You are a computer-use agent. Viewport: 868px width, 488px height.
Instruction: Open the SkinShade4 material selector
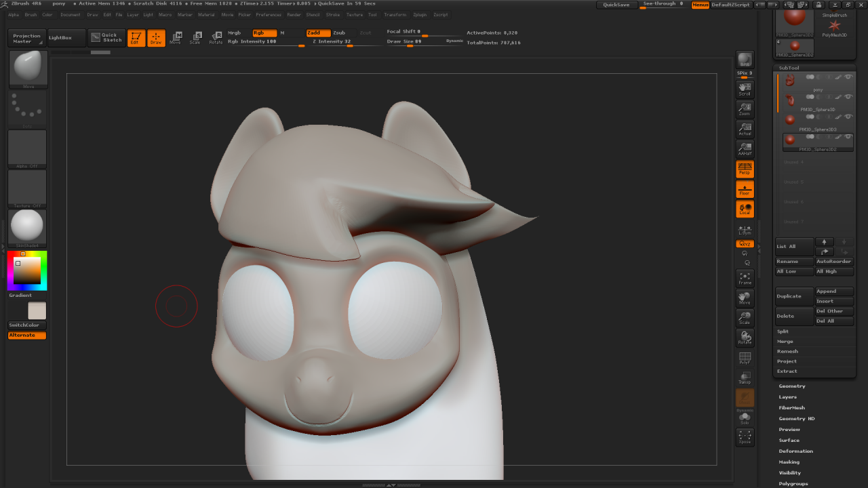[28, 228]
